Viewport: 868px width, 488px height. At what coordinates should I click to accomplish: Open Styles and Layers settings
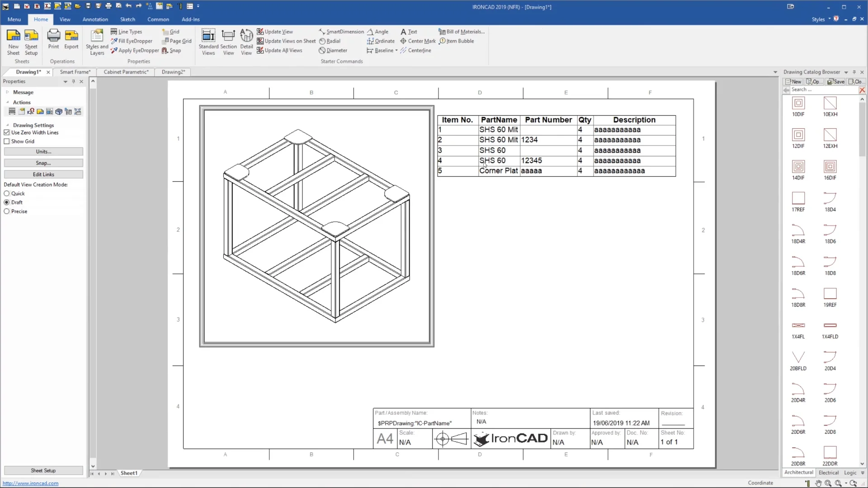click(96, 41)
